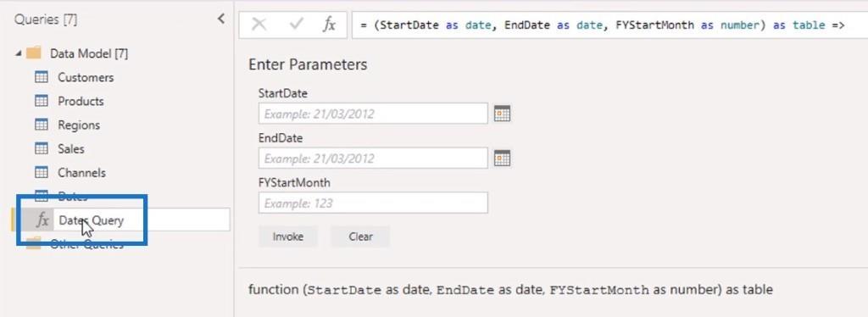Select the Customers table icon
The image size is (868, 317).
pos(42,77)
